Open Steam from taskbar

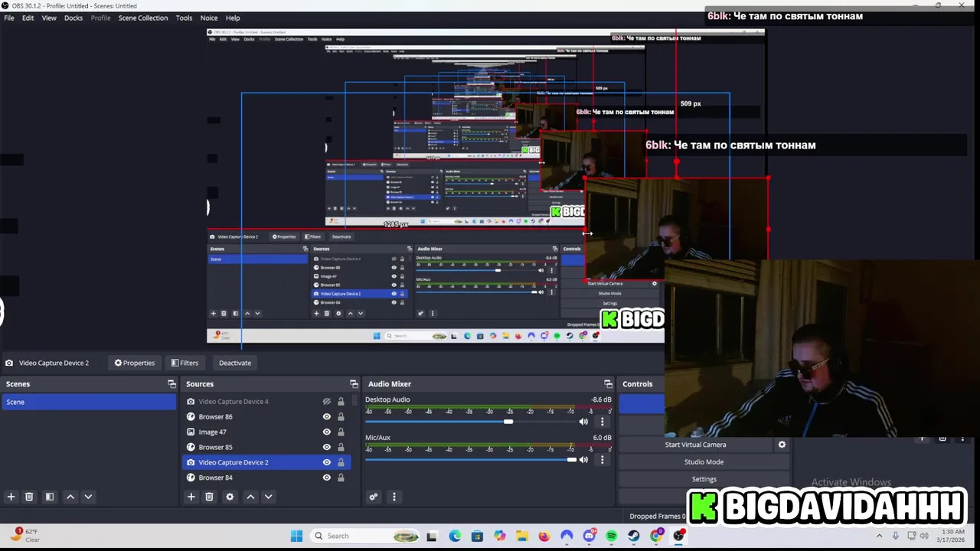(634, 536)
